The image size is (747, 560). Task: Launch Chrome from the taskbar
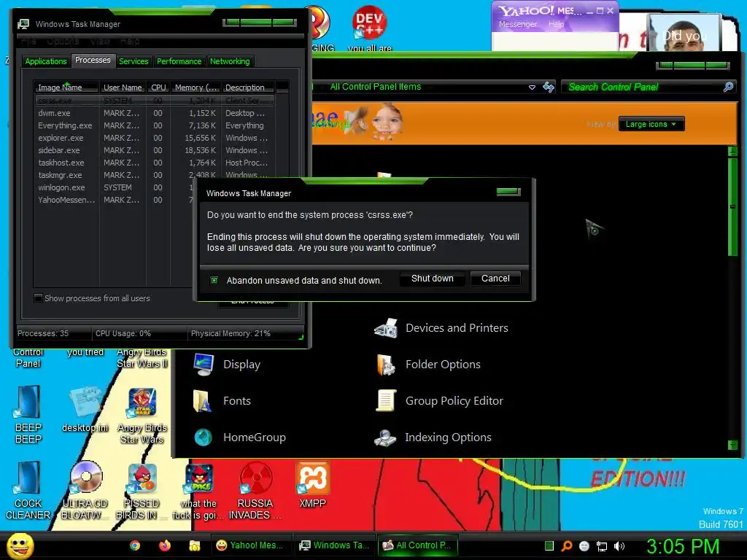pos(135,545)
